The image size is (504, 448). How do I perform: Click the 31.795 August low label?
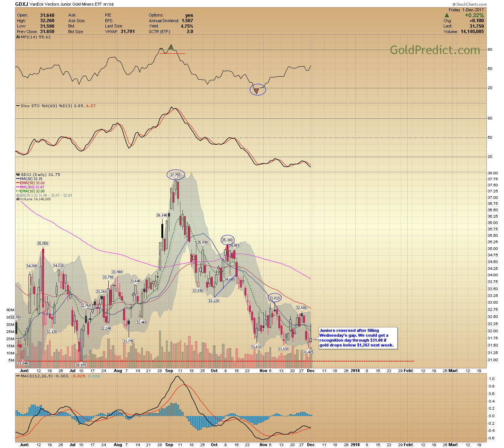(128, 341)
